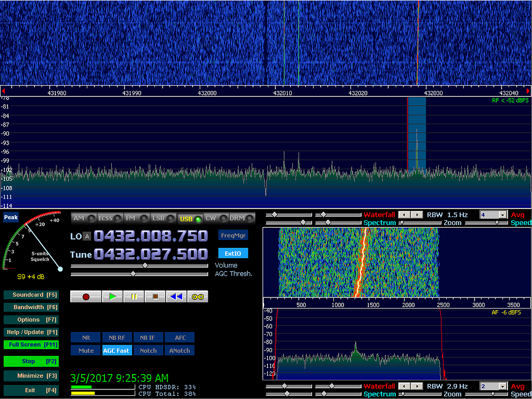Image resolution: width=532 pixels, height=399 pixels.
Task: Select AM demodulation mode
Action: 84,218
